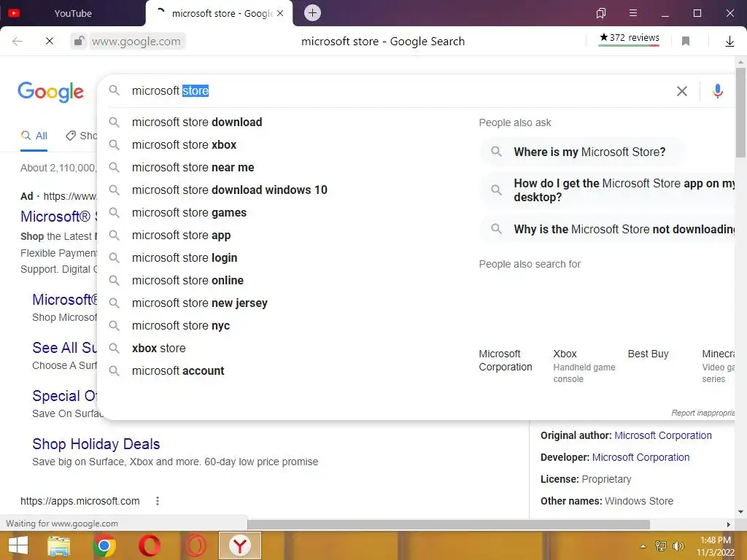Screen dimensions: 747x560
Task: Choose suggestion microsoft account
Action: [178, 371]
